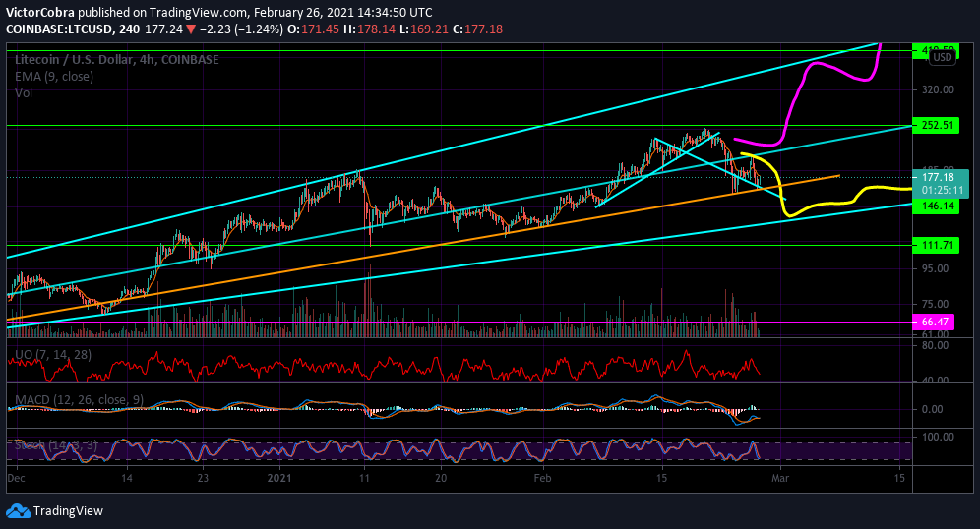Click the Feb label on time axis
Image resolution: width=980 pixels, height=529 pixels.
pos(542,478)
